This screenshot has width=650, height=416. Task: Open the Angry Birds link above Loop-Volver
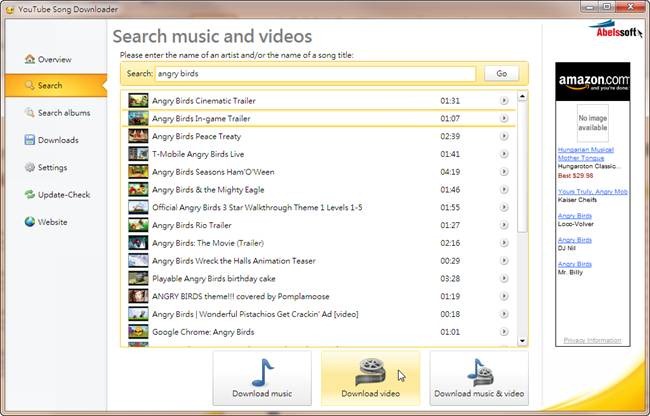click(x=575, y=215)
